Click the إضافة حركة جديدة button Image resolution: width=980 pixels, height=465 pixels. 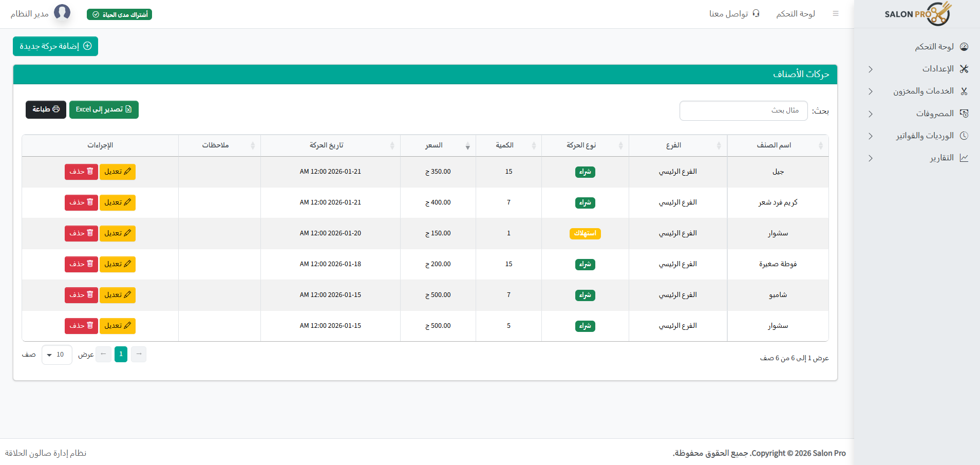[55, 46]
